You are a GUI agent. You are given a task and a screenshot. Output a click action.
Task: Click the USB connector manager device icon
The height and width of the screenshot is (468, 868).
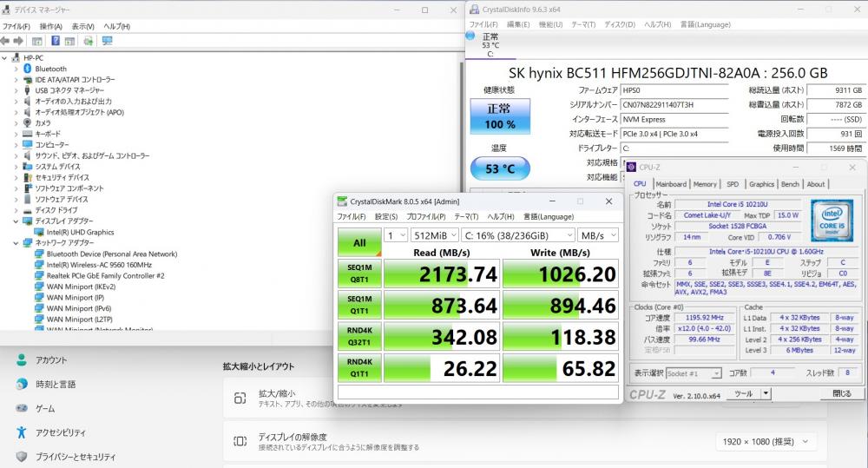28,90
